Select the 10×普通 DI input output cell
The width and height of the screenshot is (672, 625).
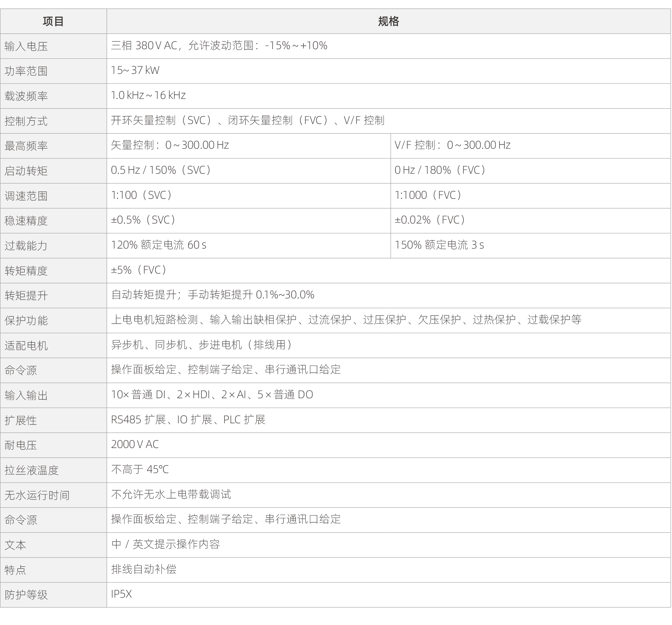coord(212,395)
